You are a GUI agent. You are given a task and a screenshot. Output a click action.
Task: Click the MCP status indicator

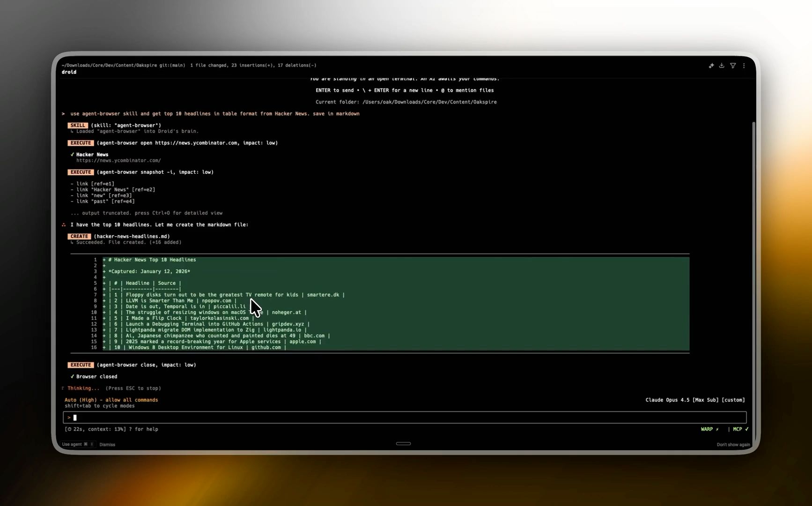tap(741, 429)
